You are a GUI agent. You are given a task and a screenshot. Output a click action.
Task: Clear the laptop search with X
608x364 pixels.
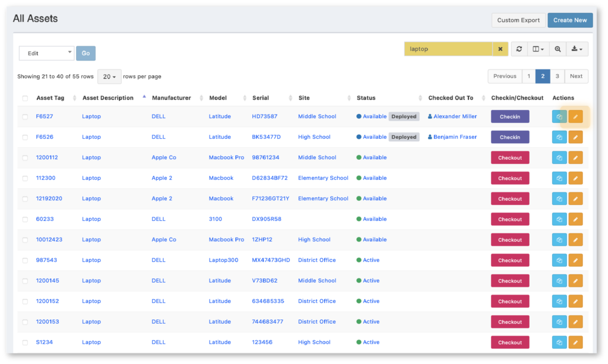pyautogui.click(x=500, y=49)
